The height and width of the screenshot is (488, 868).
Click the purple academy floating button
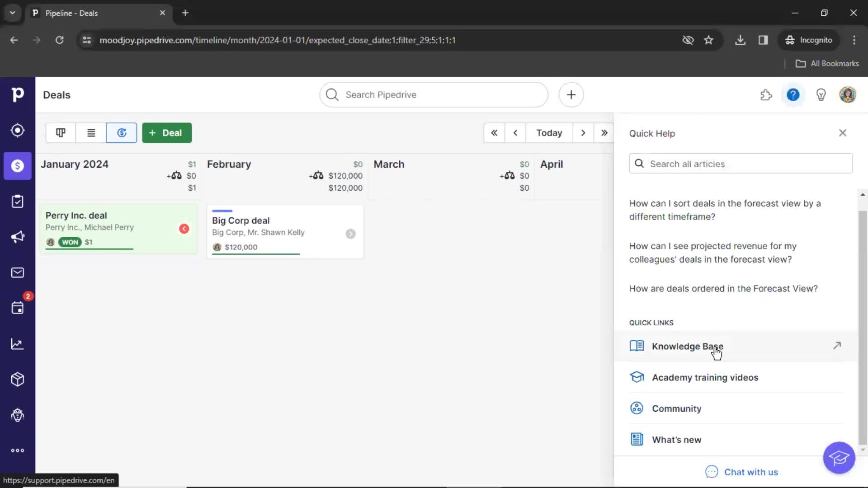(x=839, y=458)
